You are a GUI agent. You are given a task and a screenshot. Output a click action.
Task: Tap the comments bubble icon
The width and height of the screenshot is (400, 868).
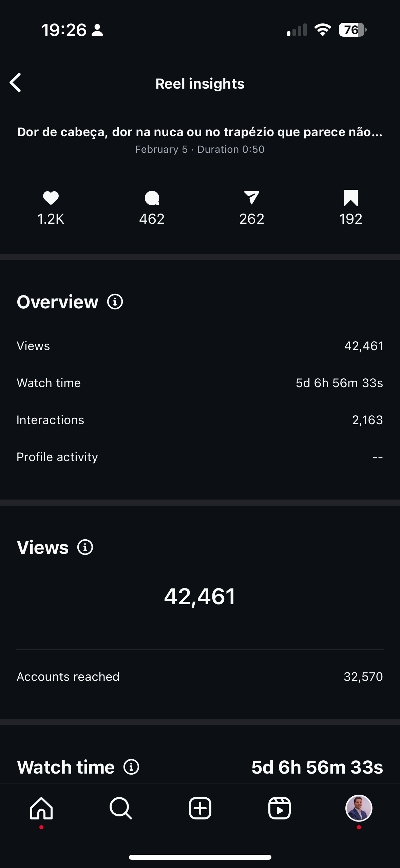coord(152,198)
